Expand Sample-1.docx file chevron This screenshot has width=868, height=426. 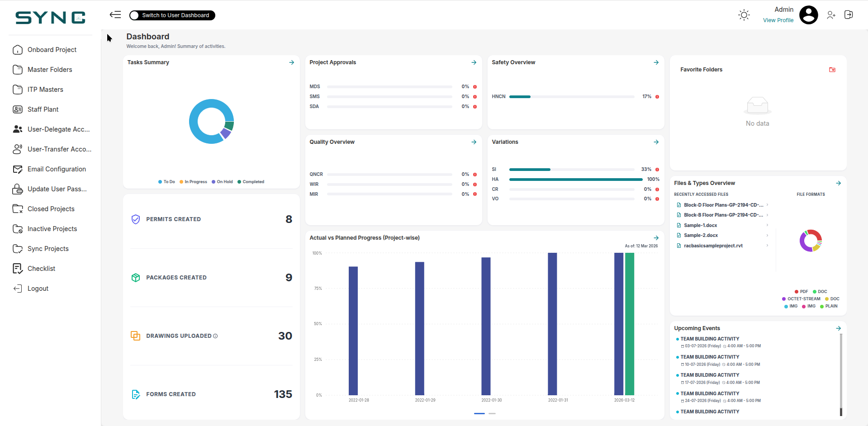(767, 225)
